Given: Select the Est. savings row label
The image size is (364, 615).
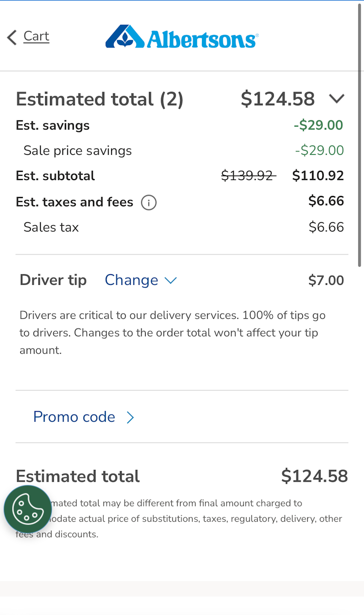Looking at the screenshot, I should [x=52, y=125].
